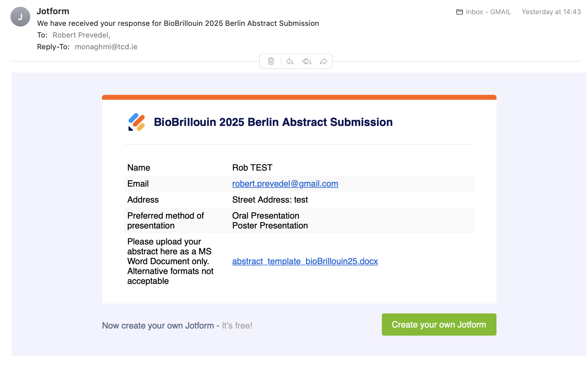Image resolution: width=588 pixels, height=367 pixels.
Task: Click the Inbox - GMAIL mailbox label
Action: (488, 12)
